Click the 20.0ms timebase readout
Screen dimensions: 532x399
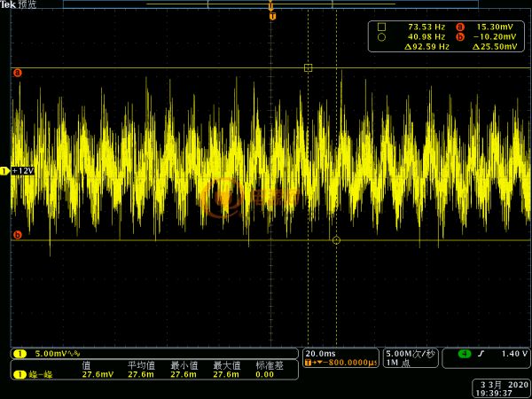point(320,354)
